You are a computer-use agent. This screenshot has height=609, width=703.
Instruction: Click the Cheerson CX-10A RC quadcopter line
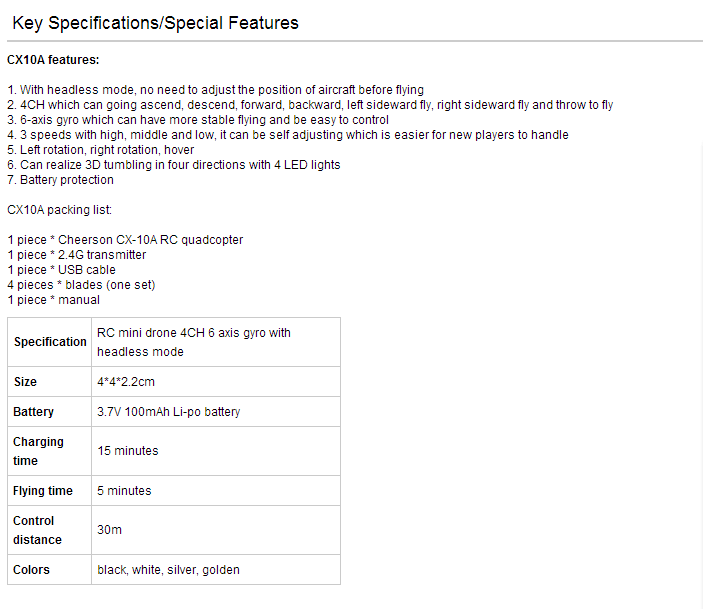125,240
